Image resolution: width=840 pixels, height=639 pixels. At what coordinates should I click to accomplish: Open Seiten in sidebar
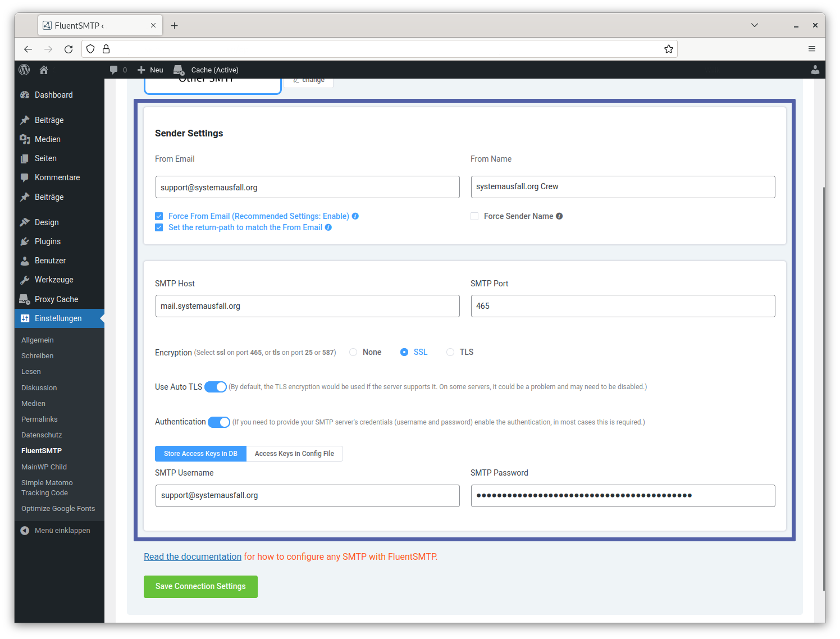pos(60,158)
